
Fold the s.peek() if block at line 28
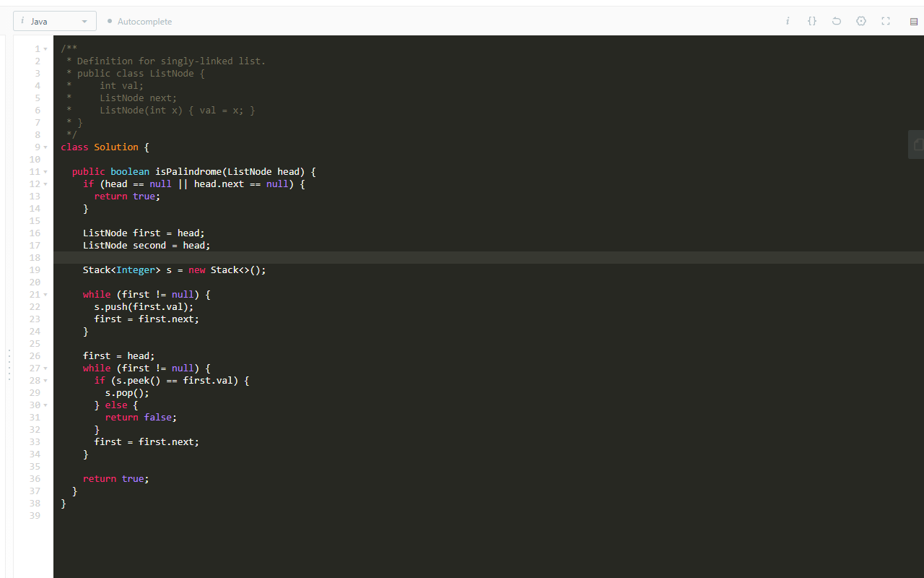[45, 381]
